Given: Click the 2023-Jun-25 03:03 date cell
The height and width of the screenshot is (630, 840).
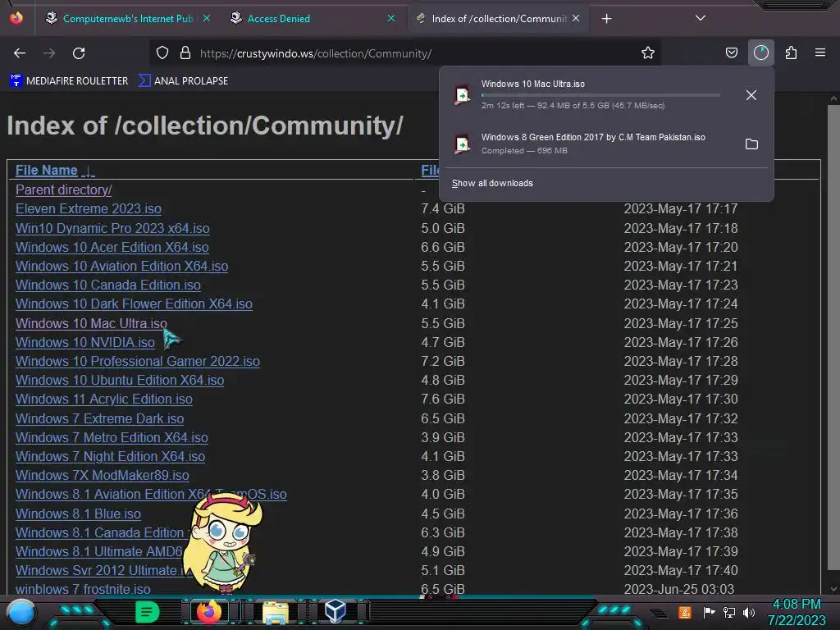Looking at the screenshot, I should pos(678,589).
